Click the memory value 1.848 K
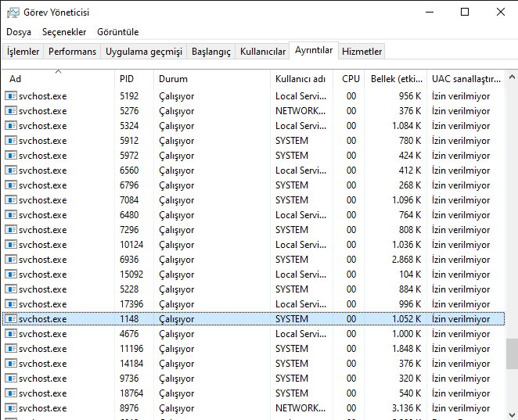518x420 pixels. click(406, 349)
